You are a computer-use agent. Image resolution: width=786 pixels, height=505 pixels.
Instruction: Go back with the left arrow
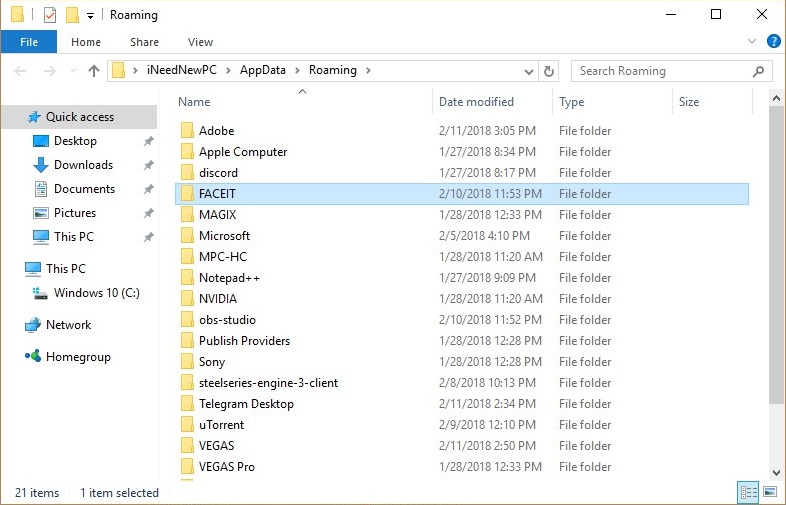click(20, 71)
